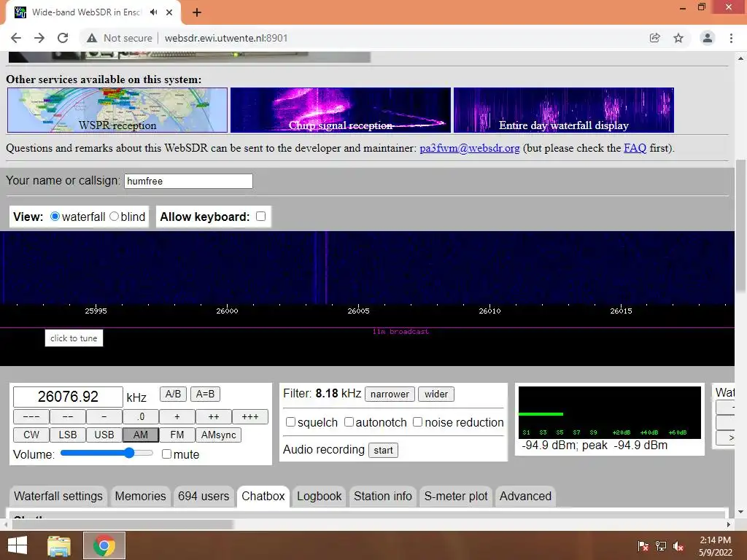Go back with the browser back arrow
Image resolution: width=747 pixels, height=560 pixels.
(x=16, y=38)
